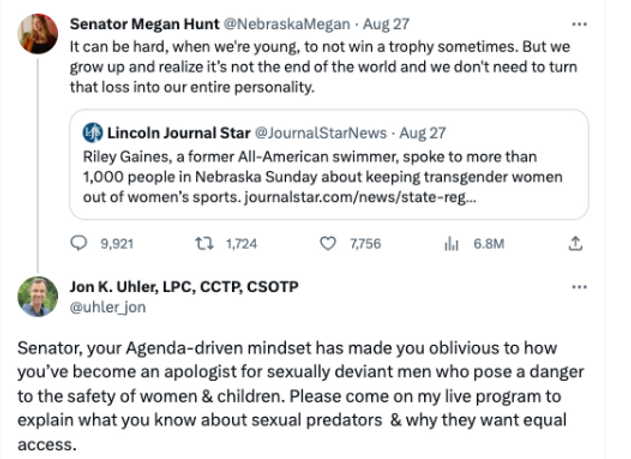
Task: Click the share upload icon
Action: click(x=574, y=242)
